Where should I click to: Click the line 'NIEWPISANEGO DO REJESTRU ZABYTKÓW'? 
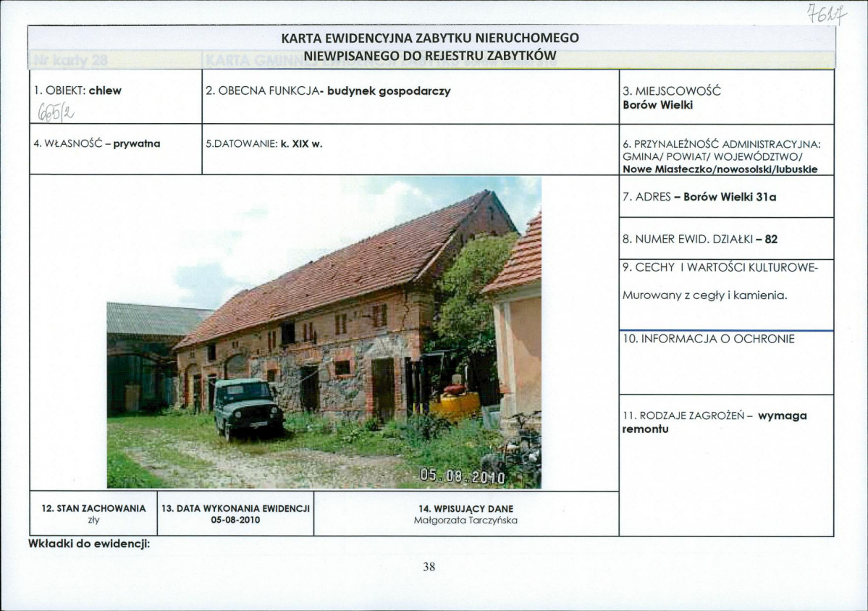430,56
